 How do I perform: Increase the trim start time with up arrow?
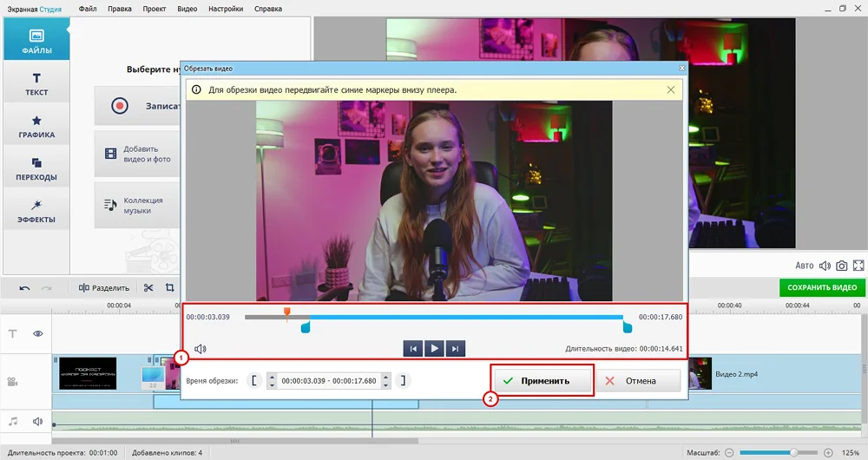pyautogui.click(x=272, y=377)
